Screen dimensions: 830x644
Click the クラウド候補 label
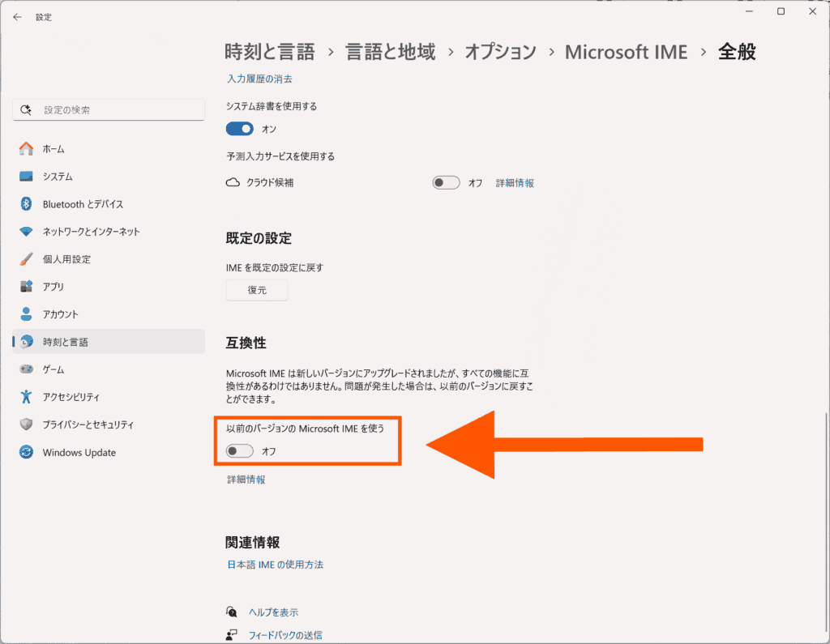[x=270, y=182]
